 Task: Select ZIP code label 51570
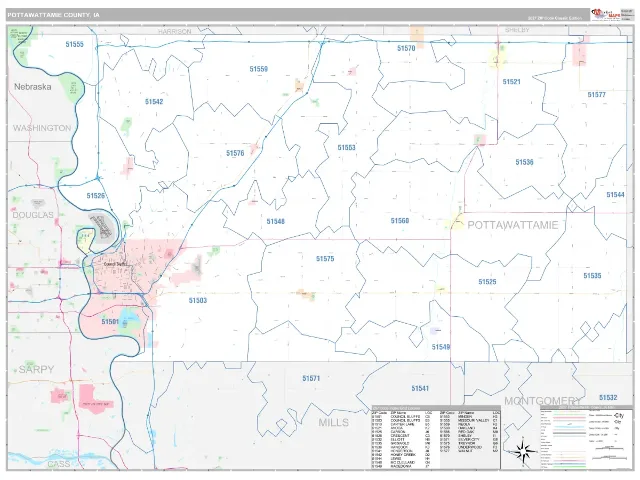click(406, 48)
